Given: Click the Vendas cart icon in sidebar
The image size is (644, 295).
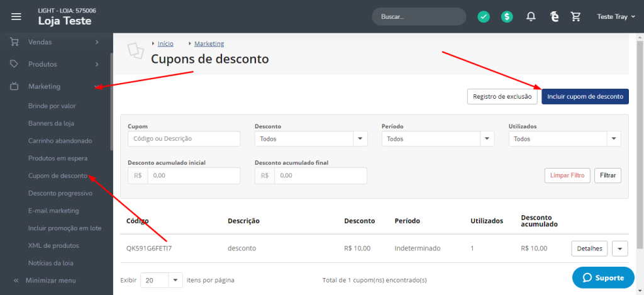Looking at the screenshot, I should (x=14, y=42).
